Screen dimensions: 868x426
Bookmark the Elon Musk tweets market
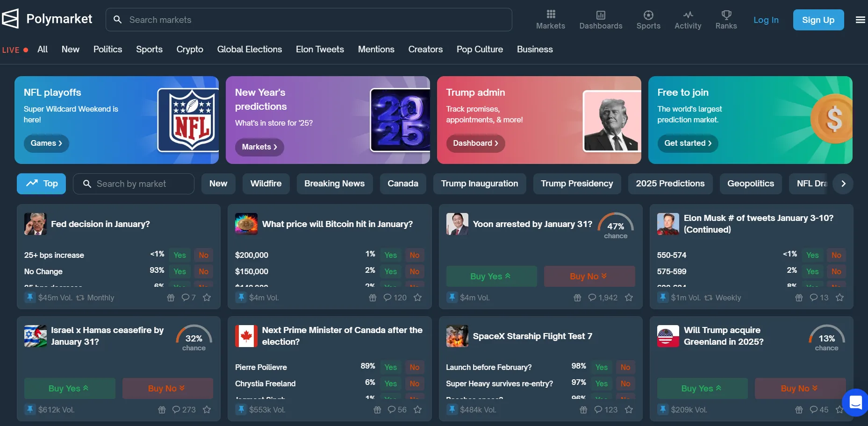839,298
